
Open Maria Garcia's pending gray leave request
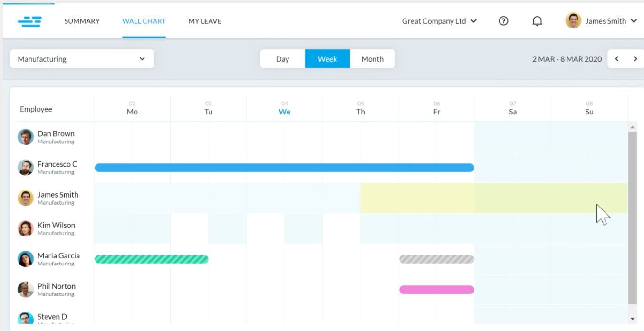(436, 259)
